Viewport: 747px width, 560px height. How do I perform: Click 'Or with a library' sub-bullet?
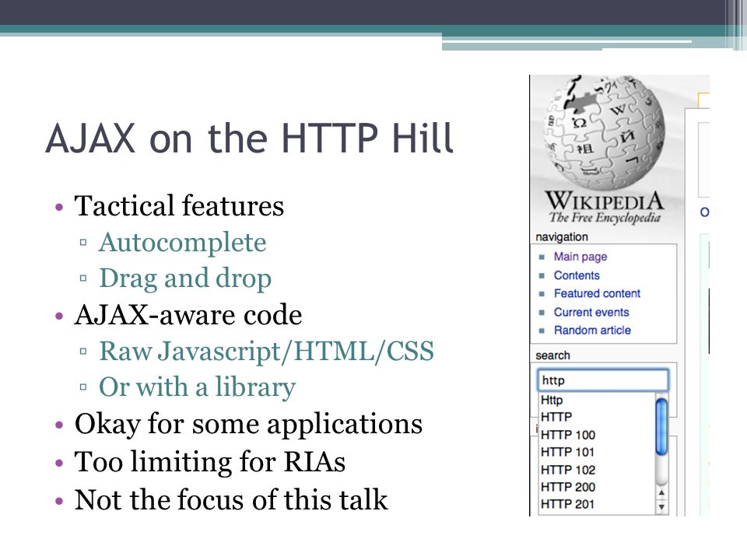197,387
